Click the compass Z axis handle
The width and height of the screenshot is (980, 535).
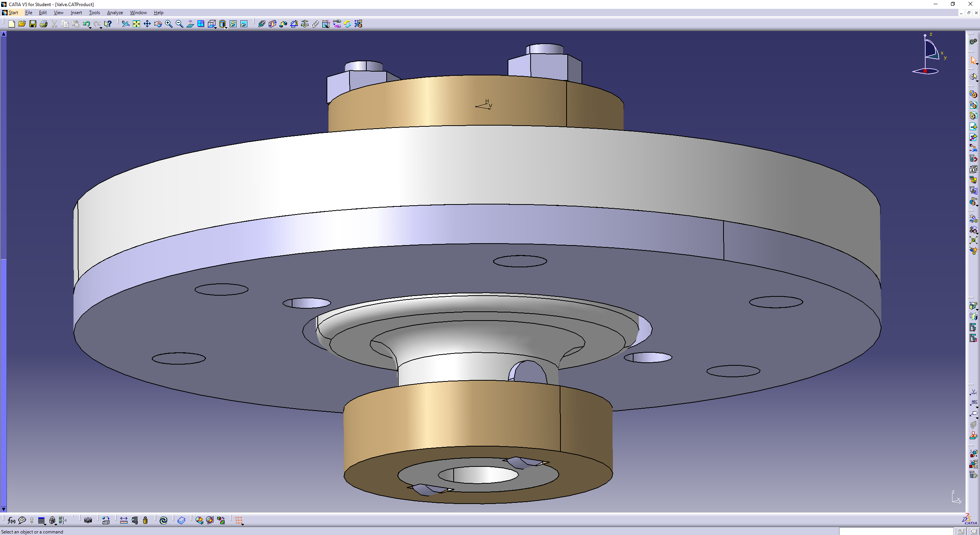click(925, 36)
